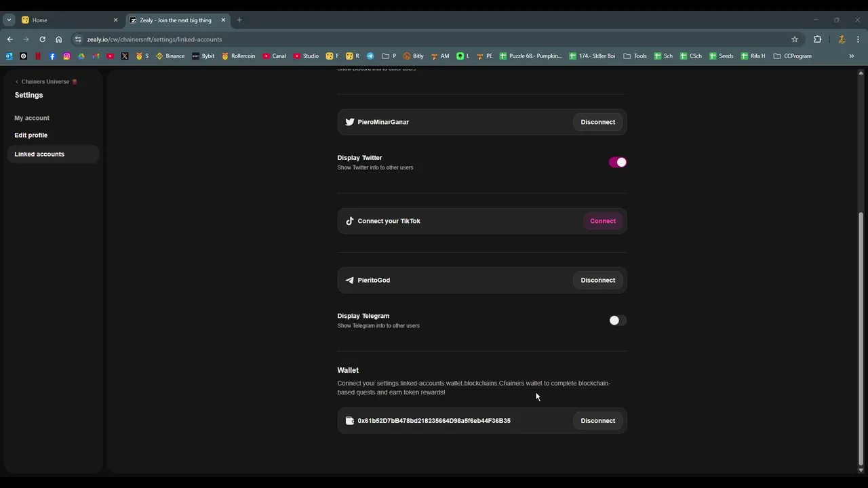Open the Bitly bookmark
The height and width of the screenshot is (488, 868).
click(414, 56)
